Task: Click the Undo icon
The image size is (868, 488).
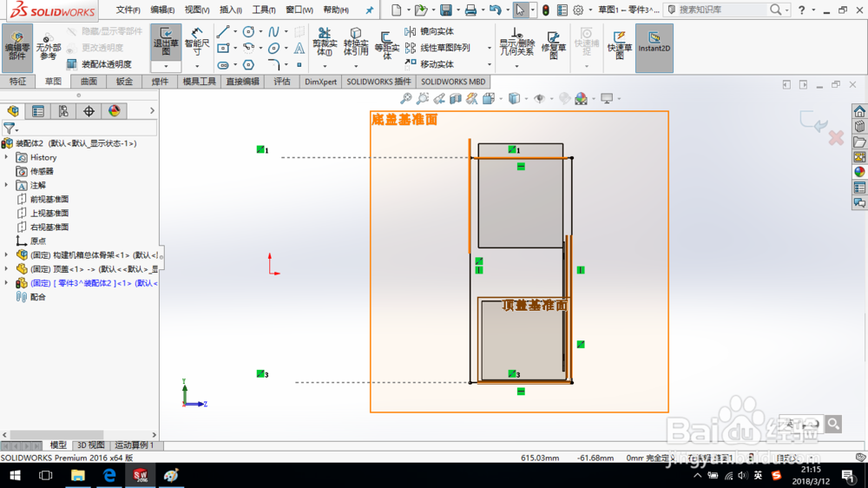Action: pos(496,10)
